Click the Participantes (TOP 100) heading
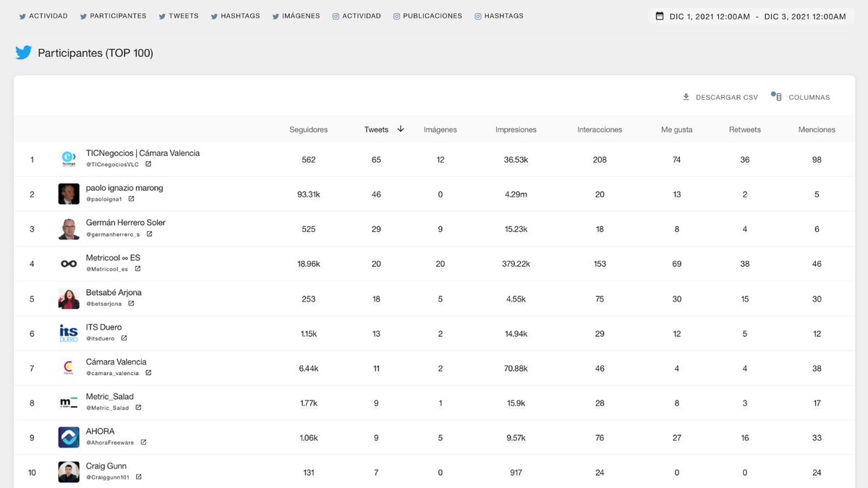 pos(95,53)
